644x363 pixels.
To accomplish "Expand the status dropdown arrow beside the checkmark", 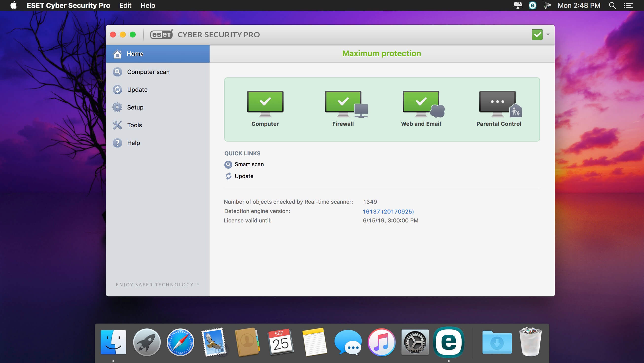I will (x=548, y=35).
